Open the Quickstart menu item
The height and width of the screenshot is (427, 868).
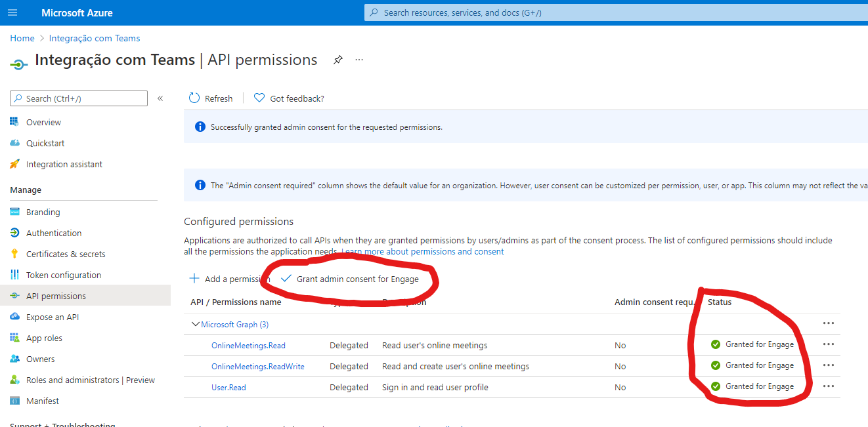coord(45,143)
